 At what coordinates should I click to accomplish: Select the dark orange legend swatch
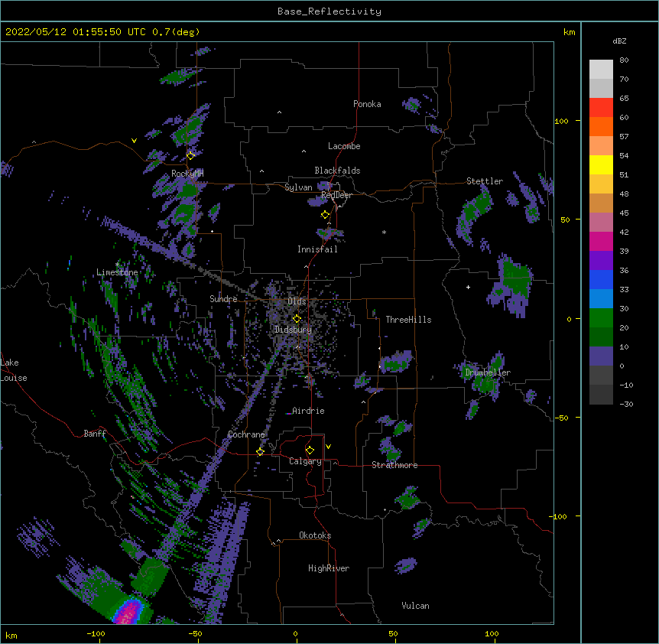(x=601, y=126)
